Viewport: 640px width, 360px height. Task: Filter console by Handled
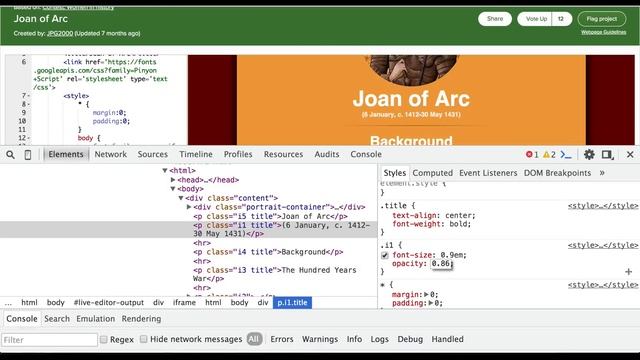coord(447,339)
